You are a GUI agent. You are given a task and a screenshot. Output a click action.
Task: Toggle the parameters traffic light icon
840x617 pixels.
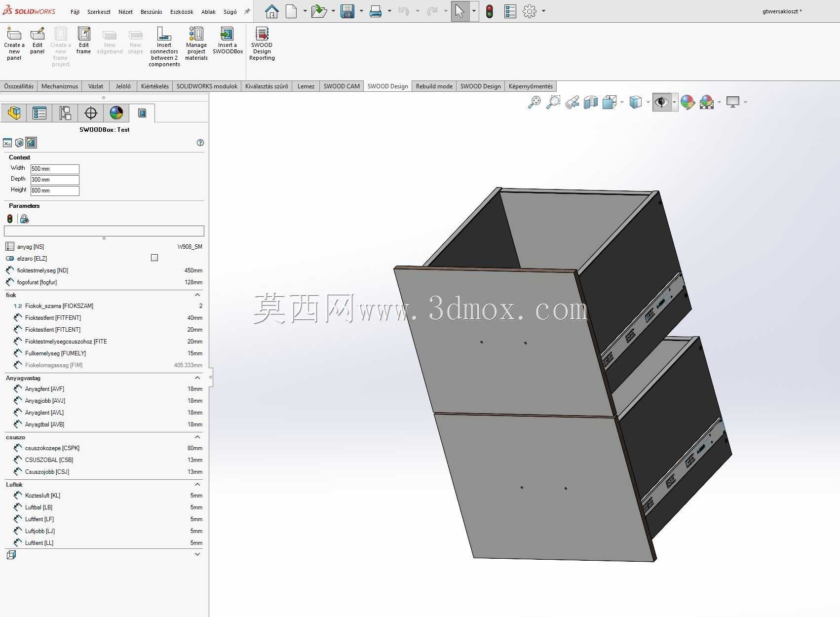click(10, 219)
